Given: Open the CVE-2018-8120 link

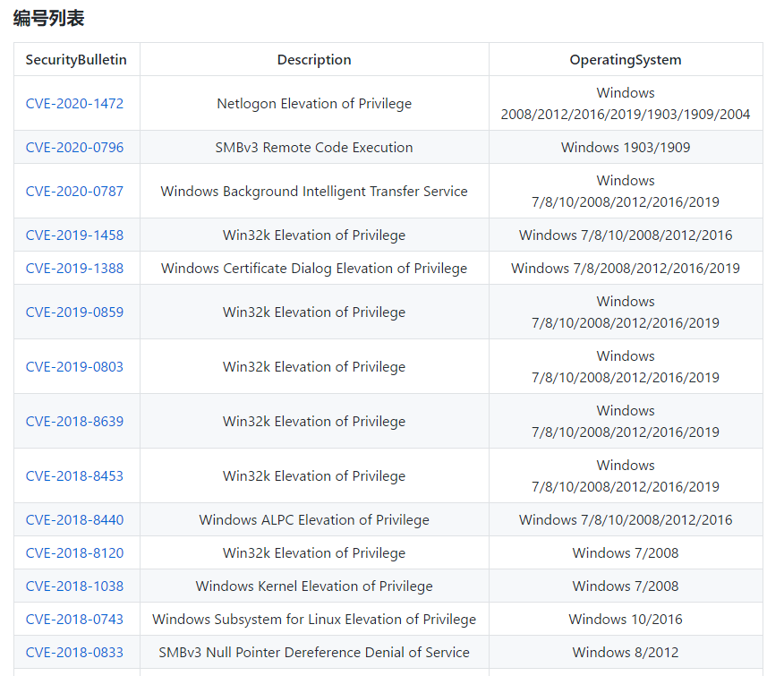Looking at the screenshot, I should pyautogui.click(x=74, y=553).
